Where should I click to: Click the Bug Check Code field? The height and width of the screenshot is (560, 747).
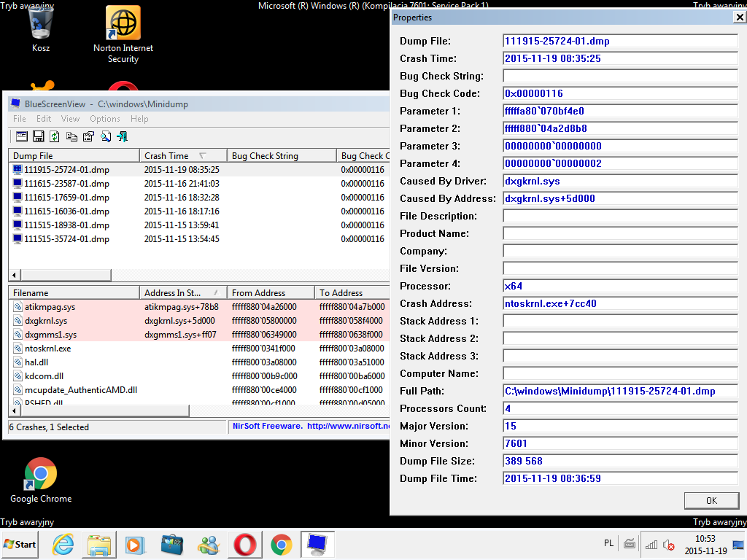pos(620,93)
